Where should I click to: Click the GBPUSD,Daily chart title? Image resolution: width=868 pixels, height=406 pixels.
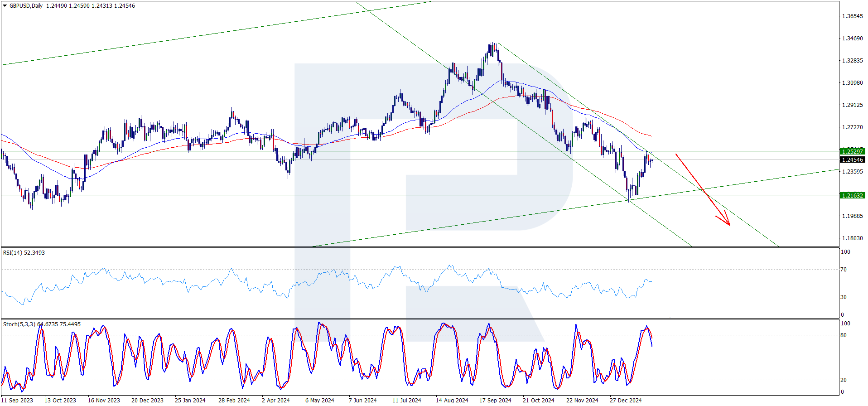pyautogui.click(x=26, y=6)
